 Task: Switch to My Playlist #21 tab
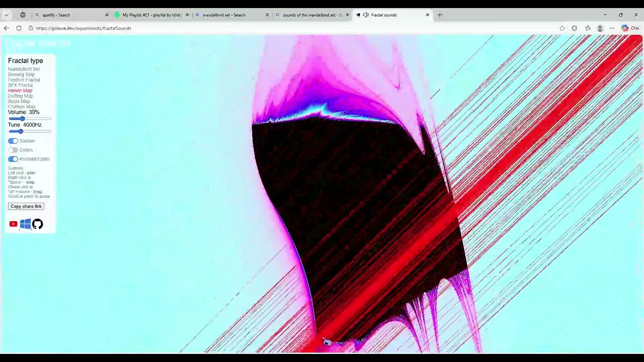click(151, 15)
